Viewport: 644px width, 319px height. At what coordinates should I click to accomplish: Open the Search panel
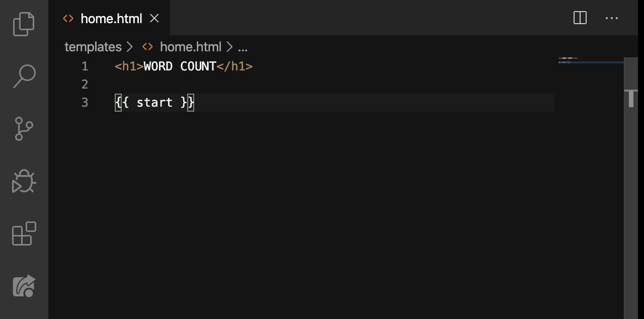[x=24, y=75]
